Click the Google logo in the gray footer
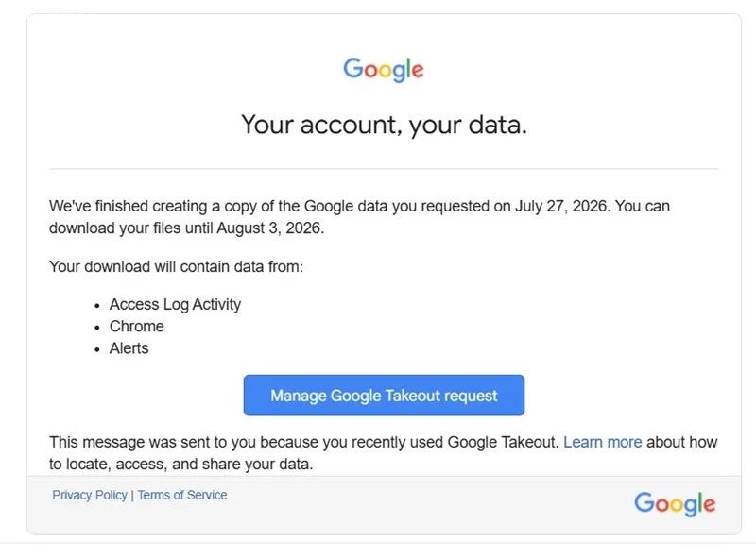This screenshot has height=558, width=756. pos(675,504)
